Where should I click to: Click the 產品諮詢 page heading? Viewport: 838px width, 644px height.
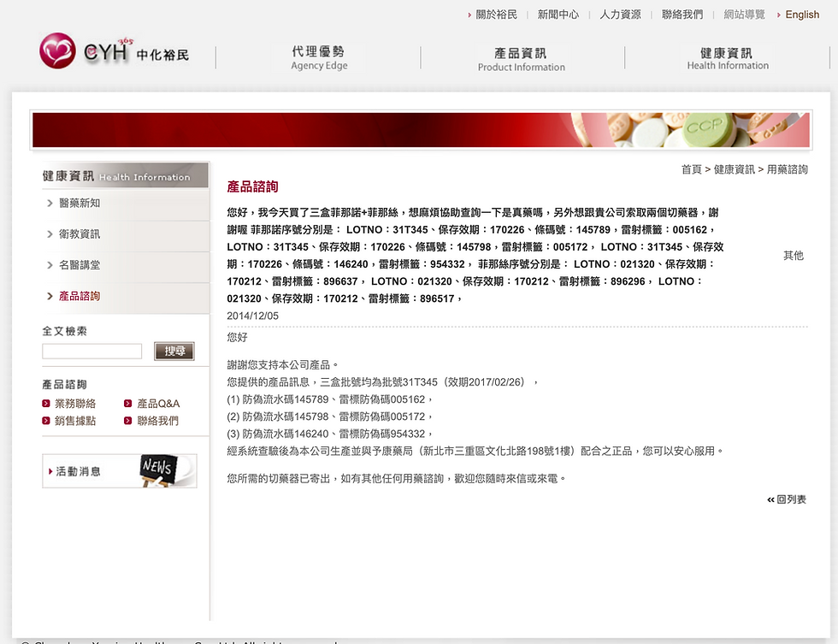[252, 186]
